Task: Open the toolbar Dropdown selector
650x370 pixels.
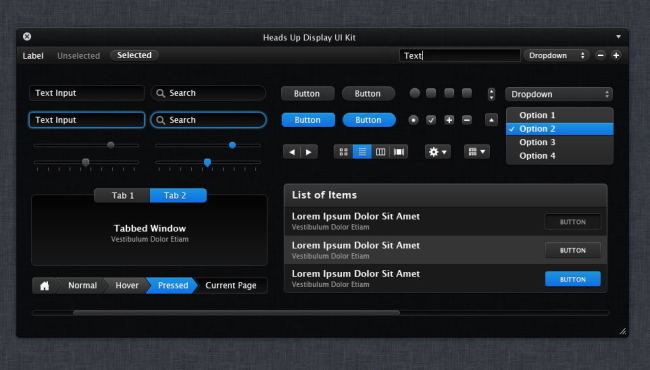Action: (x=556, y=55)
